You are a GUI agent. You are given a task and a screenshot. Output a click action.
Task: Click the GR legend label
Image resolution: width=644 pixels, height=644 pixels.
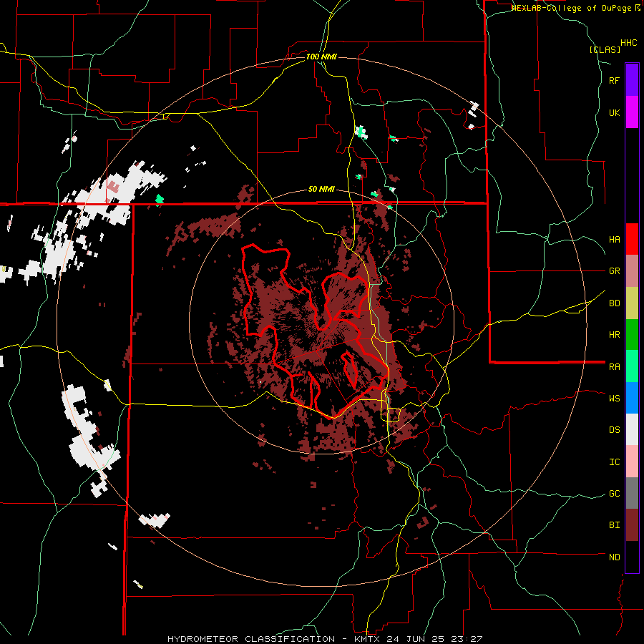tap(614, 271)
